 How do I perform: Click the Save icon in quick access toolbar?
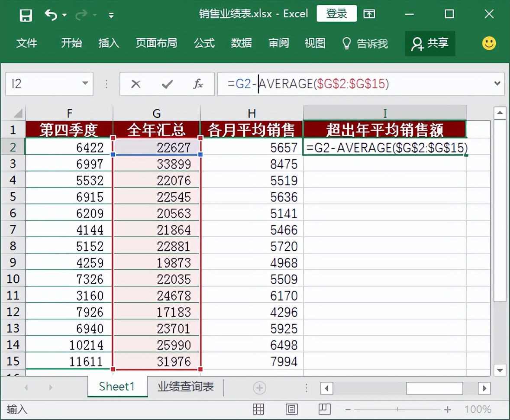click(x=26, y=13)
